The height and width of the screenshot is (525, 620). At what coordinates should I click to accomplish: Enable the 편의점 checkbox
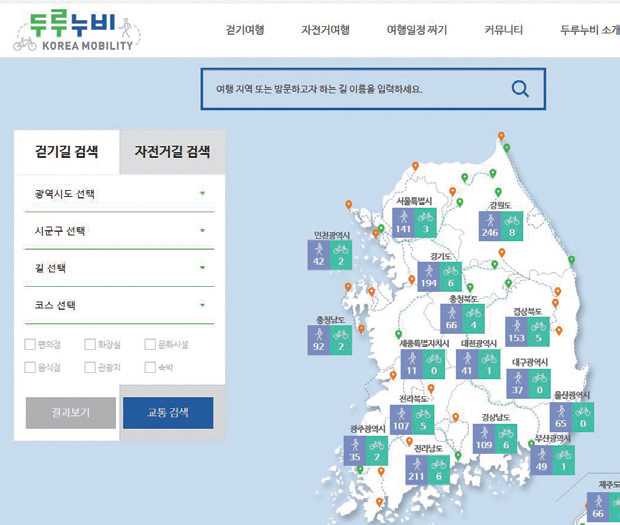pyautogui.click(x=30, y=344)
